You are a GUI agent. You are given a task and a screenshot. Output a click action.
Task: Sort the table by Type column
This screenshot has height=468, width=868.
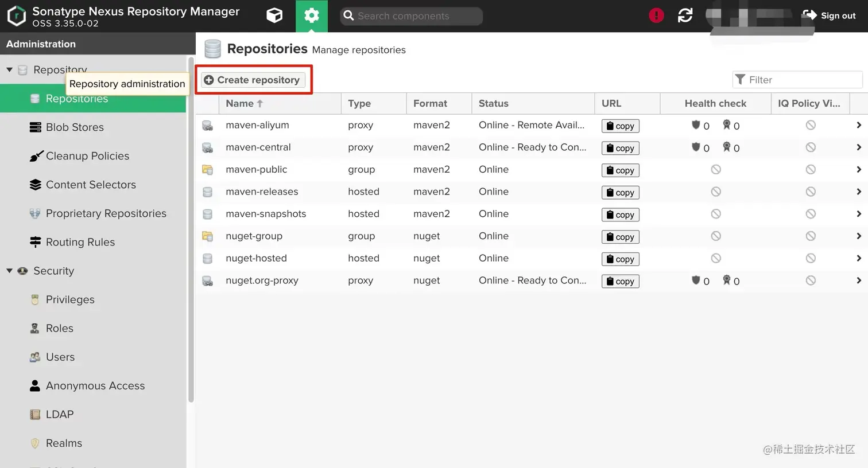[x=374, y=103]
